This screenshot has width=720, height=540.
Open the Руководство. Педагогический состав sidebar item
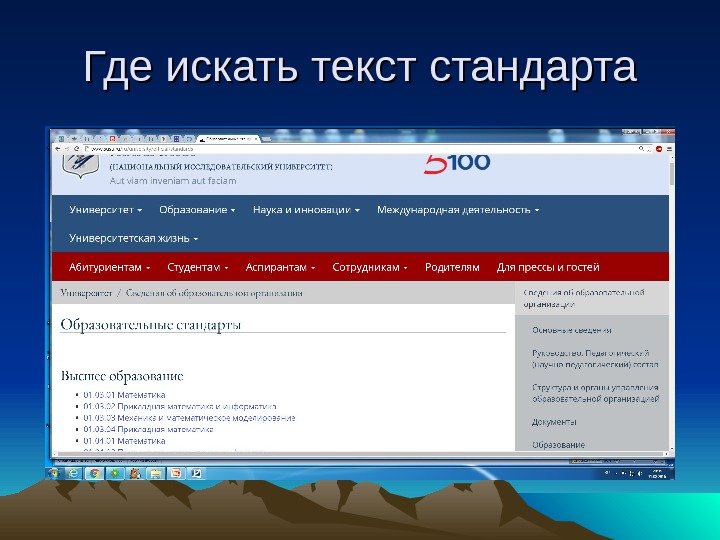coord(595,359)
